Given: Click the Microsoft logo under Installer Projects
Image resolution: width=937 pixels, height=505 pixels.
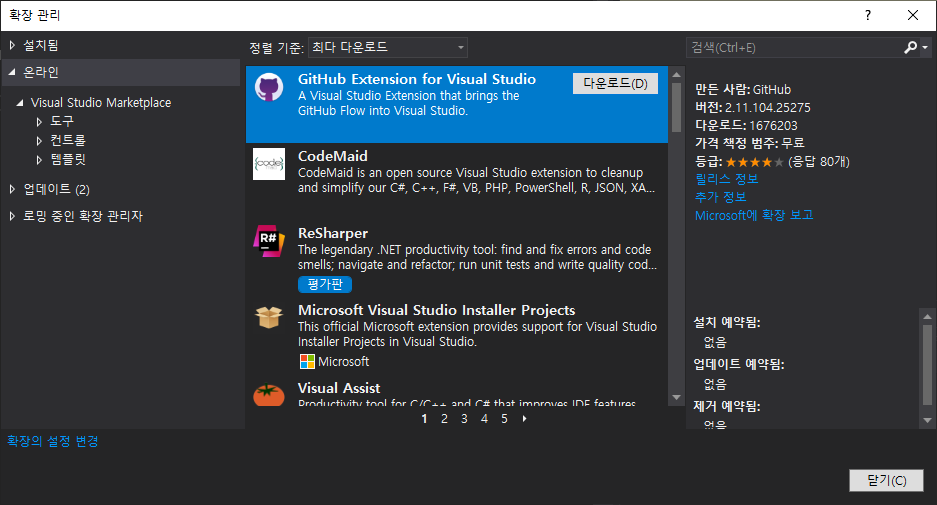Looking at the screenshot, I should point(307,362).
